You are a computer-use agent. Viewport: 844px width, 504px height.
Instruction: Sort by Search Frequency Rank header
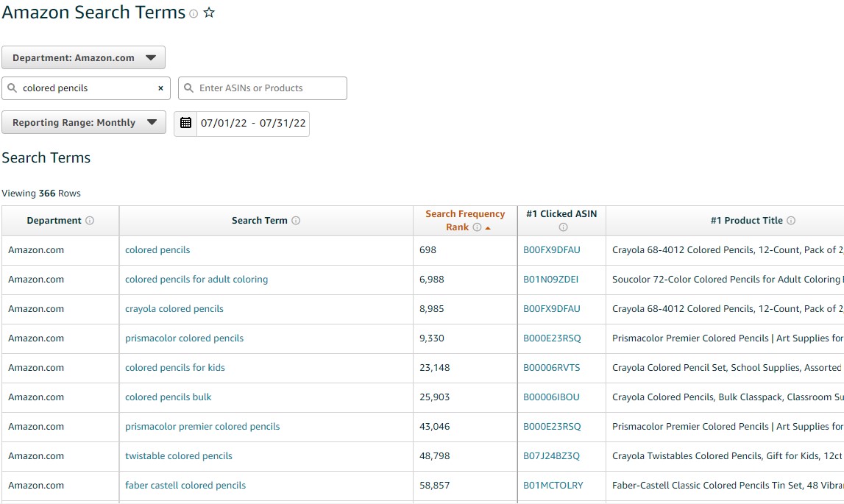[x=465, y=221]
